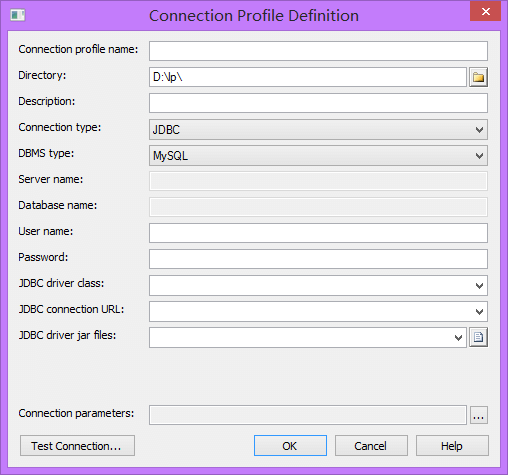The height and width of the screenshot is (475, 508).
Task: Click the 'JDBC driver jar files:' label
Action: [x=67, y=335]
